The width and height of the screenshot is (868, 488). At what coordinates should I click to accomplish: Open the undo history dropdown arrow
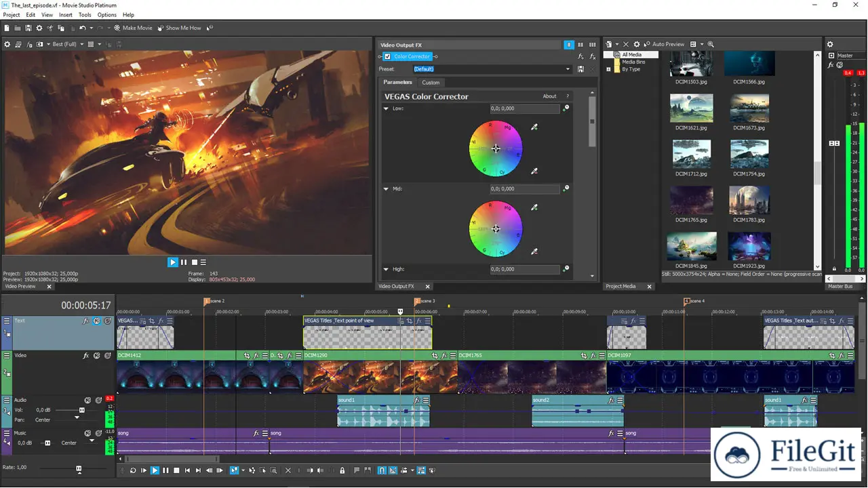[90, 28]
